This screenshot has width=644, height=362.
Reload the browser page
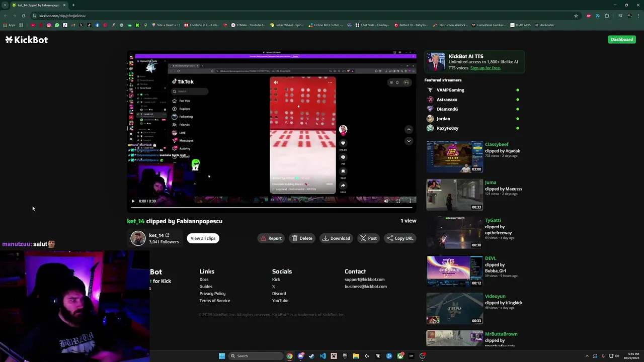(23, 16)
